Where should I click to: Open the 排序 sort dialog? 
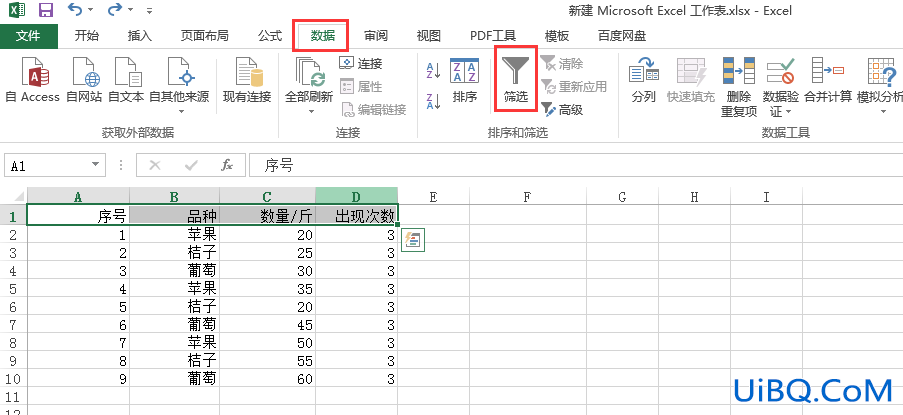pyautogui.click(x=465, y=80)
